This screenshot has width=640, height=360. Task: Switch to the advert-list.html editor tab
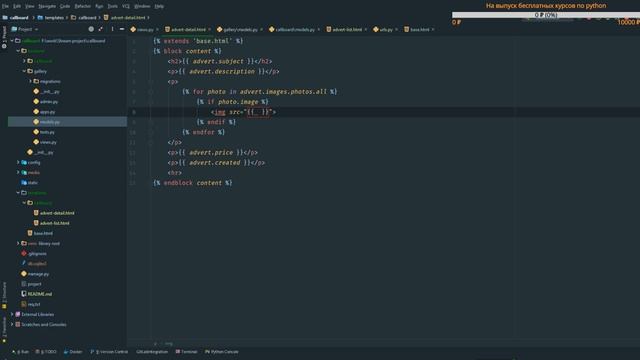tap(347, 29)
